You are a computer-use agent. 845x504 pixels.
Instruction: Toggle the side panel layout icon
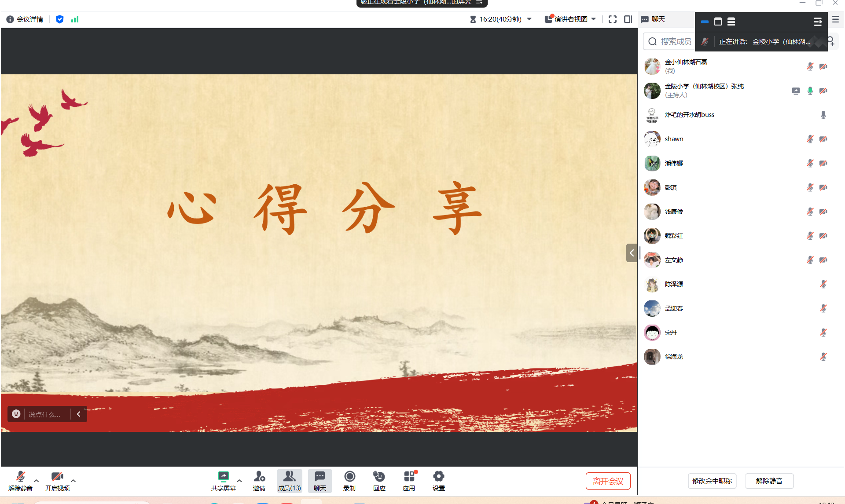[628, 19]
